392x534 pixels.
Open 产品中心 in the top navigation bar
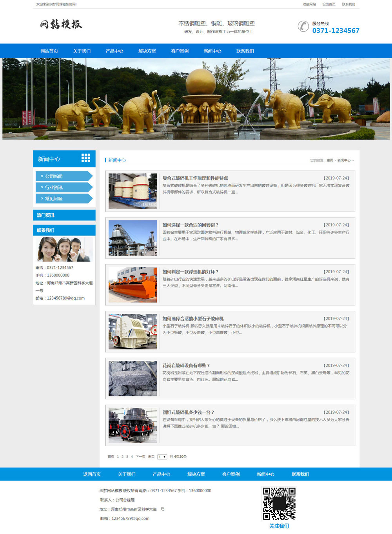114,51
